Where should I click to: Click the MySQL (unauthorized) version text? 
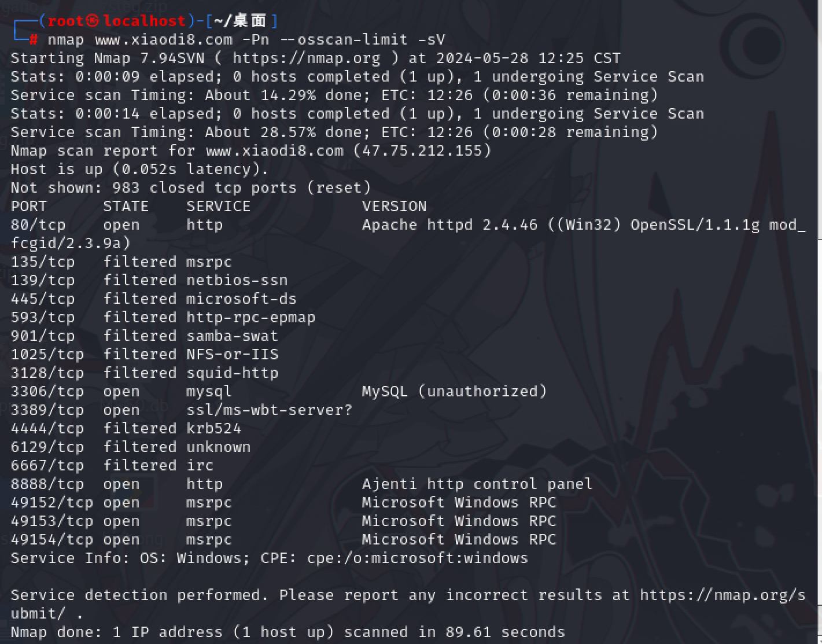pyautogui.click(x=455, y=391)
